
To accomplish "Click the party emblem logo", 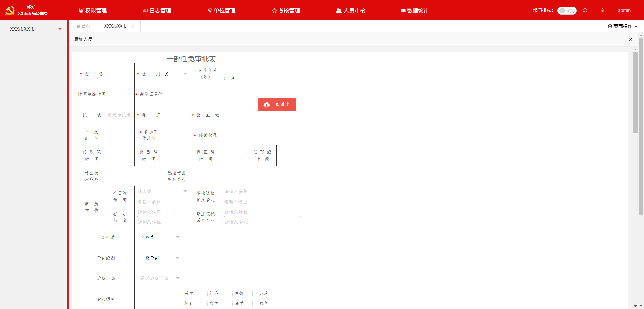I will [x=10, y=10].
